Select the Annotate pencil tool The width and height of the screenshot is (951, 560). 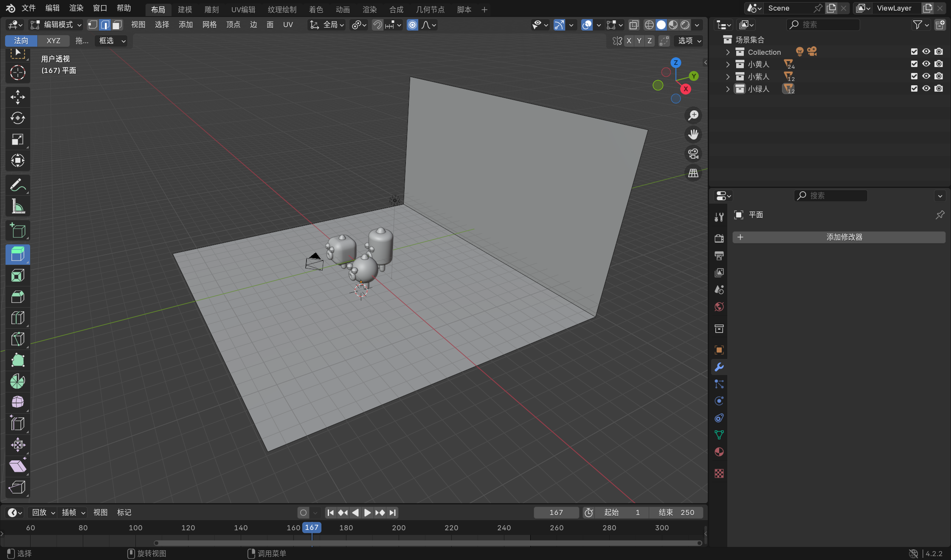17,185
